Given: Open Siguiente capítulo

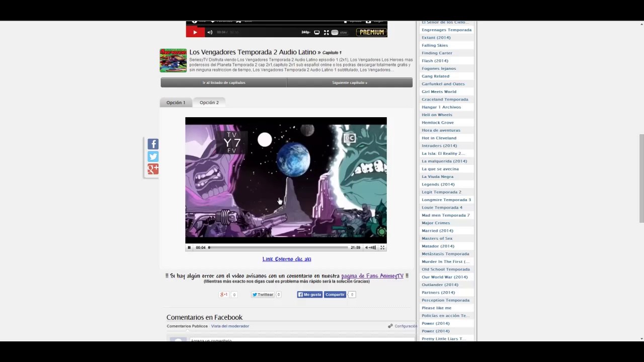Looking at the screenshot, I should coord(350,82).
